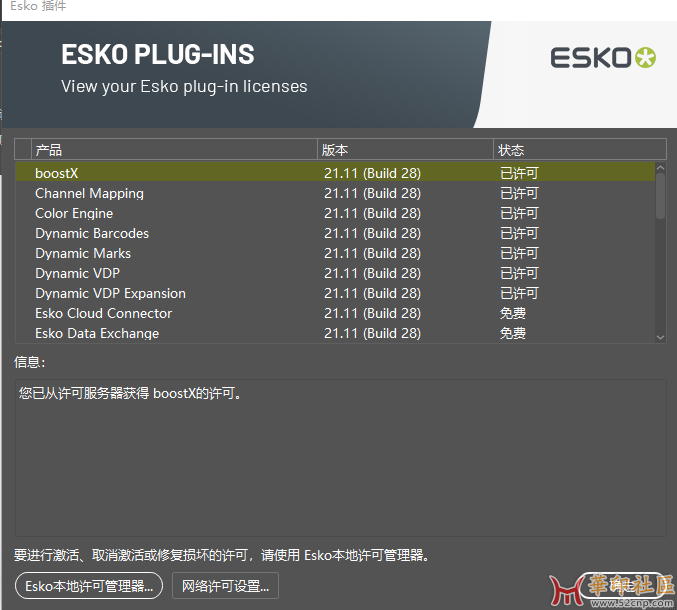
Task: Select the Esko Cloud Connector row
Action: tap(335, 313)
